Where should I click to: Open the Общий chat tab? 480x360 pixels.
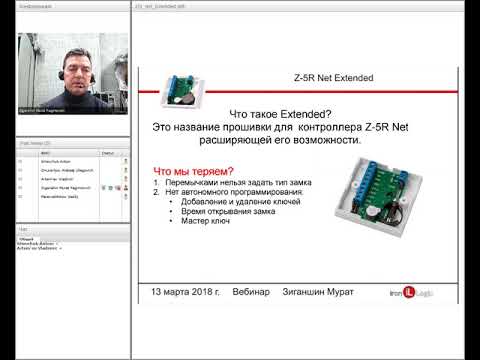pyautogui.click(x=26, y=239)
